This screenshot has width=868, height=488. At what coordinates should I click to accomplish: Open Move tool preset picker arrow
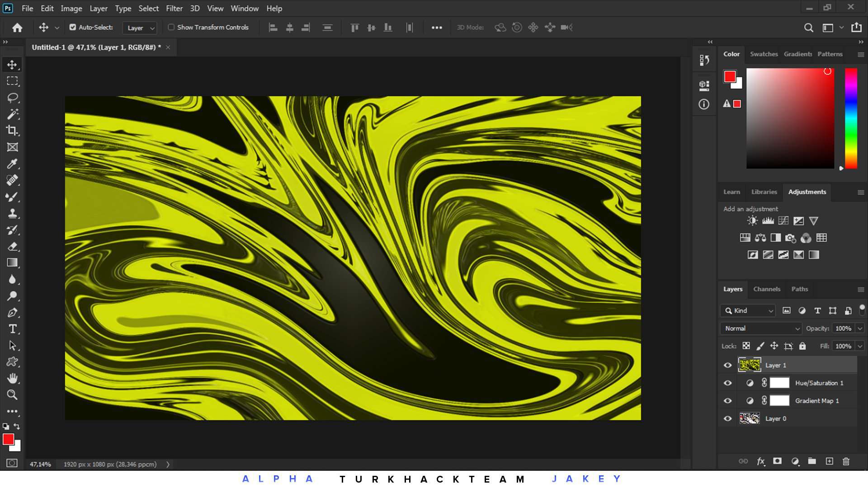pyautogui.click(x=57, y=28)
